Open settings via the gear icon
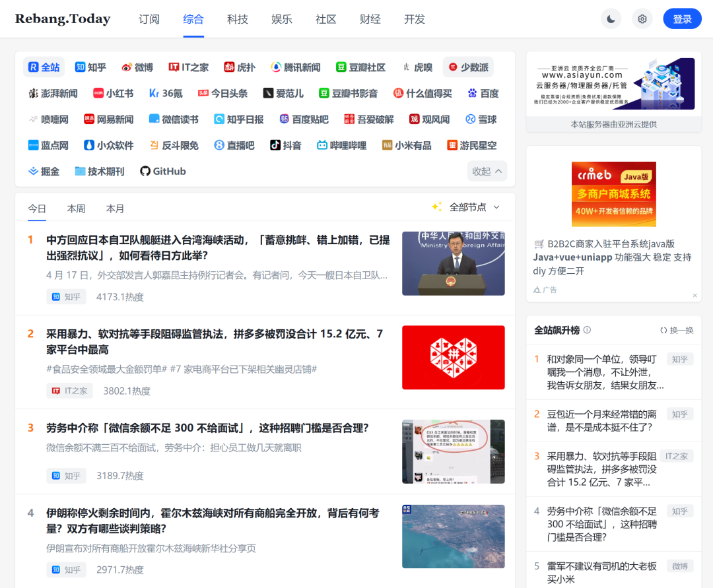The image size is (713, 588). pos(642,19)
